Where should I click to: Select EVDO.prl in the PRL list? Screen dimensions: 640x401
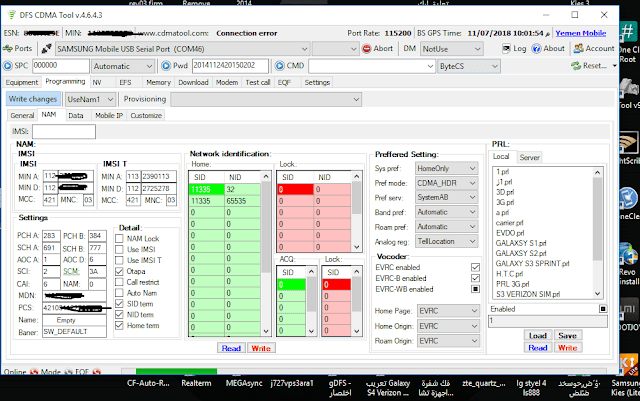pos(510,233)
